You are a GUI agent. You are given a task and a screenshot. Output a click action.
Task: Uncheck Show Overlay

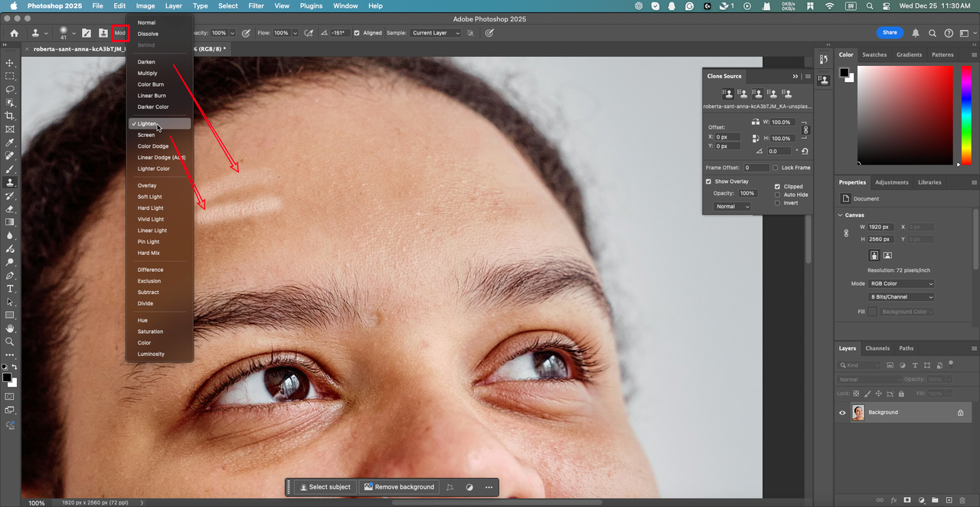point(708,182)
